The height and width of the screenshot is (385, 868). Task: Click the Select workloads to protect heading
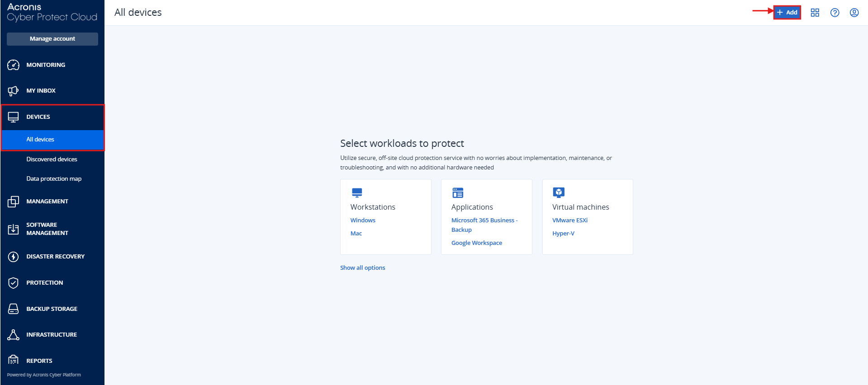(x=402, y=144)
